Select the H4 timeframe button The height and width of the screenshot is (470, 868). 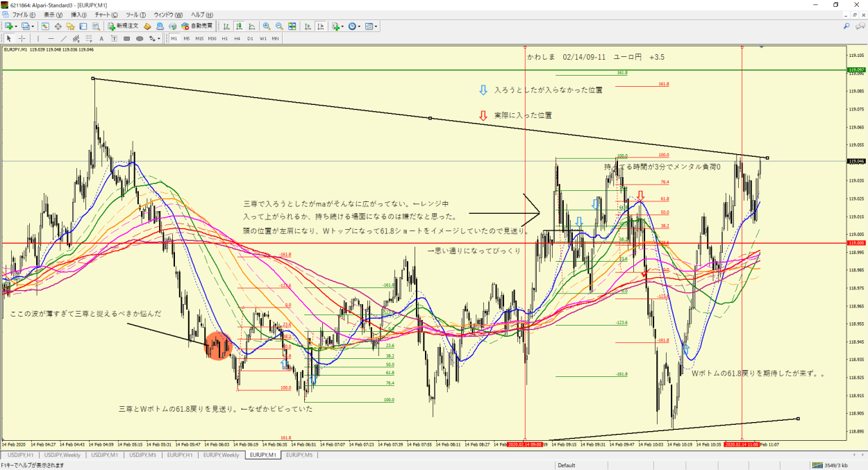click(237, 39)
